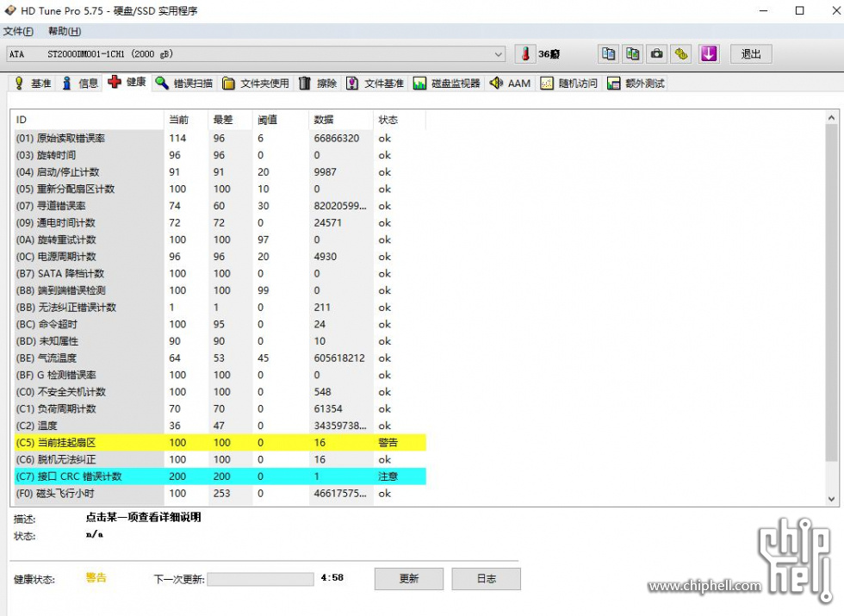This screenshot has height=616, width=844.
Task: Open the 帮助(H) menu
Action: click(65, 31)
